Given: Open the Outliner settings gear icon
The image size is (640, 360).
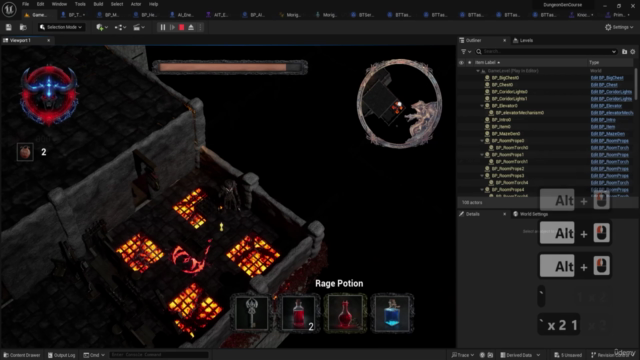Looking at the screenshot, I should 633,51.
